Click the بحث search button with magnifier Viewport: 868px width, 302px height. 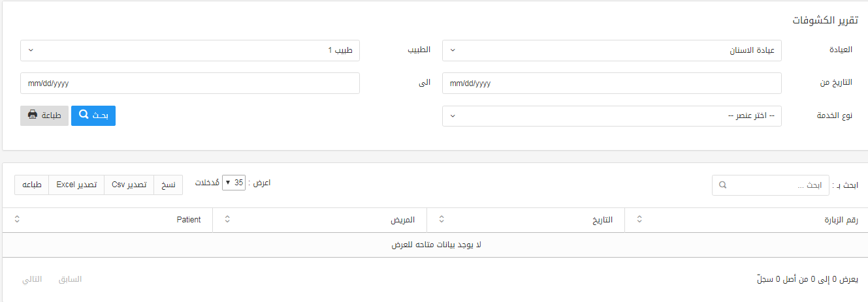pyautogui.click(x=93, y=115)
